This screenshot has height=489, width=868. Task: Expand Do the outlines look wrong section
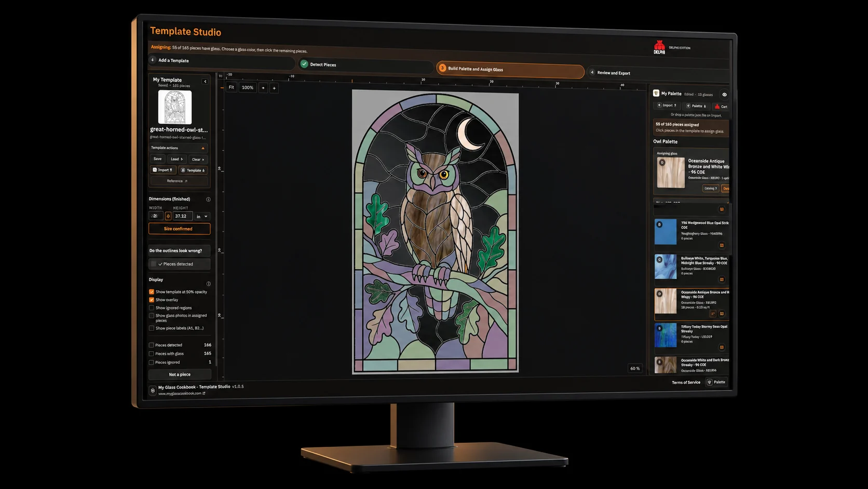179,250
